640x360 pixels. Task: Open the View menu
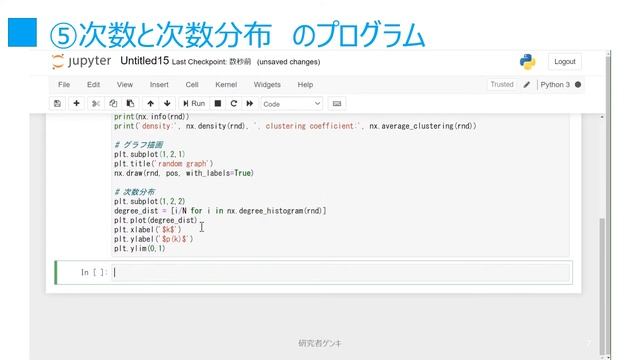coord(125,84)
